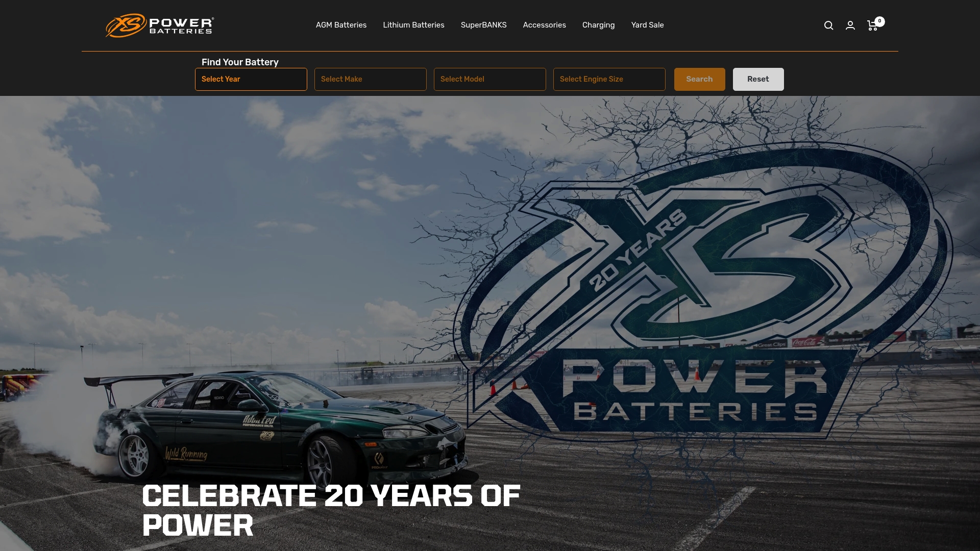Open AGM Batteries menu
980x551 pixels.
(x=341, y=25)
